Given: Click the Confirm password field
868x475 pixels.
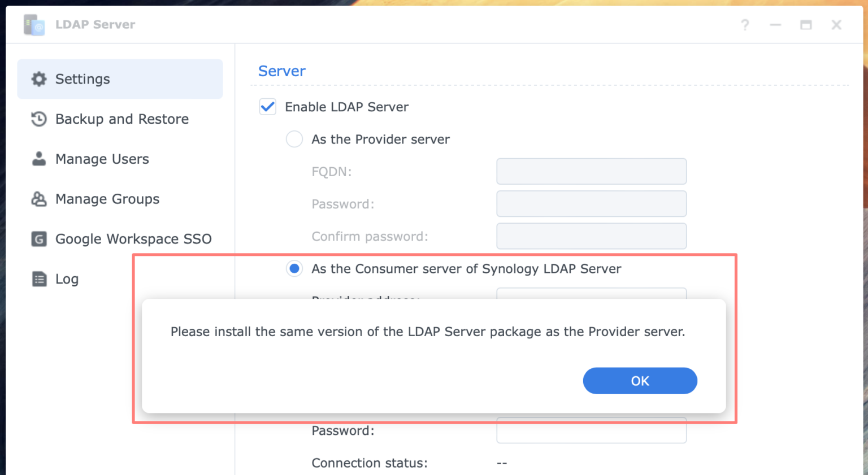Looking at the screenshot, I should pos(591,236).
